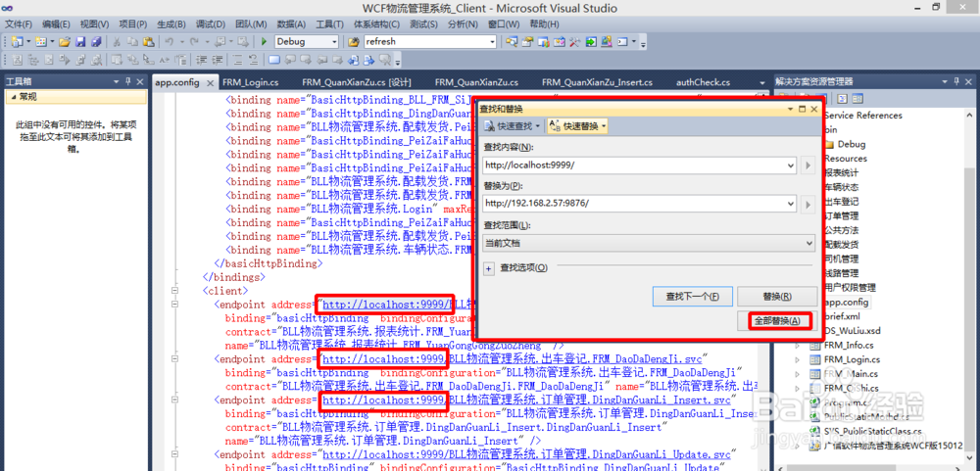Switch to FRM_QuanXianZu_Insert.cs tab

point(597,82)
